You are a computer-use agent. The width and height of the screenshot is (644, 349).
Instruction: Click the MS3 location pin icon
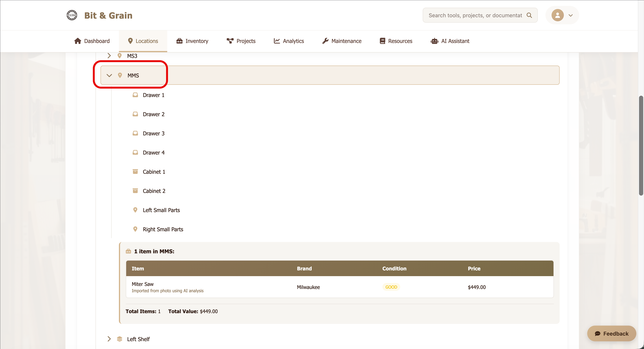point(119,56)
